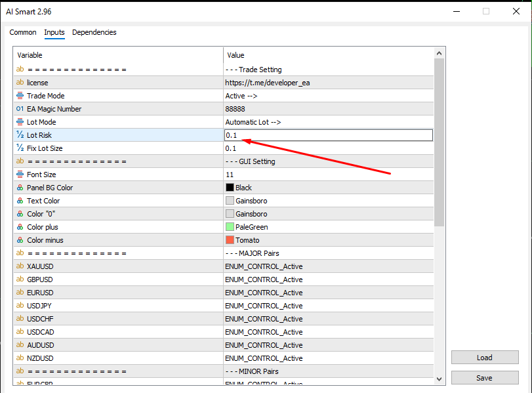This screenshot has height=393, width=532.
Task: Click the color icon beside Text Color
Action: pos(20,201)
